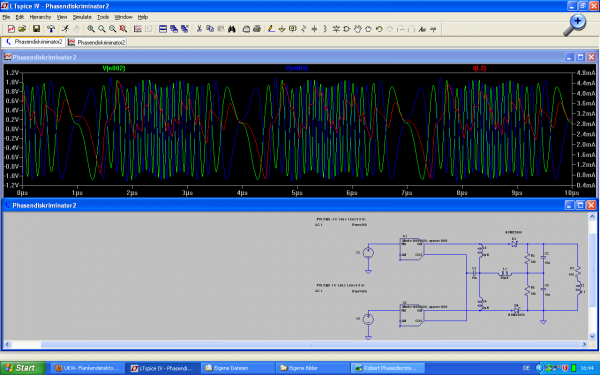600x375 pixels.
Task: Open the Window menu
Action: coord(124,17)
